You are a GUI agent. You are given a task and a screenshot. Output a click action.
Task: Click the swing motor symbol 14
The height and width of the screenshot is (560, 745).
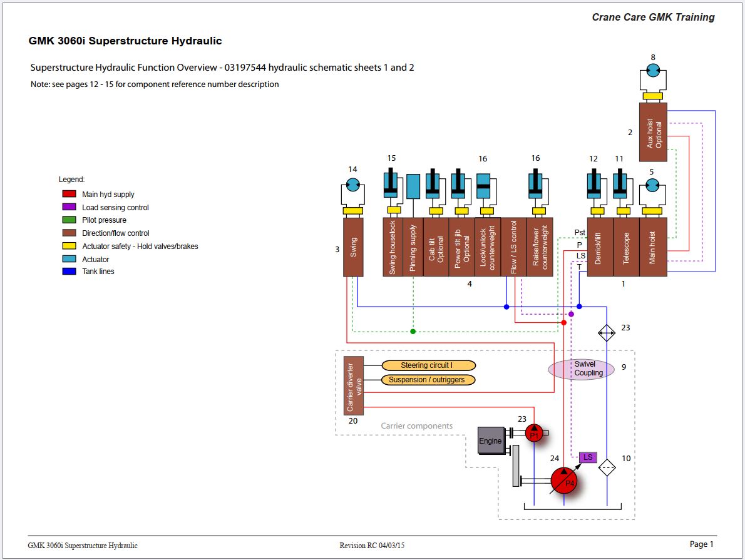(x=352, y=185)
